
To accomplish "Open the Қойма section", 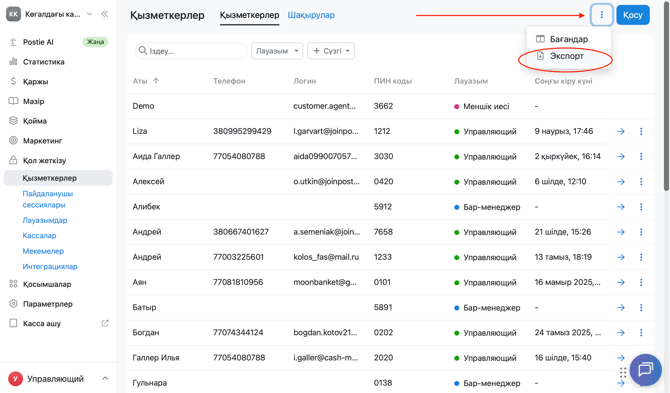I will [x=35, y=121].
